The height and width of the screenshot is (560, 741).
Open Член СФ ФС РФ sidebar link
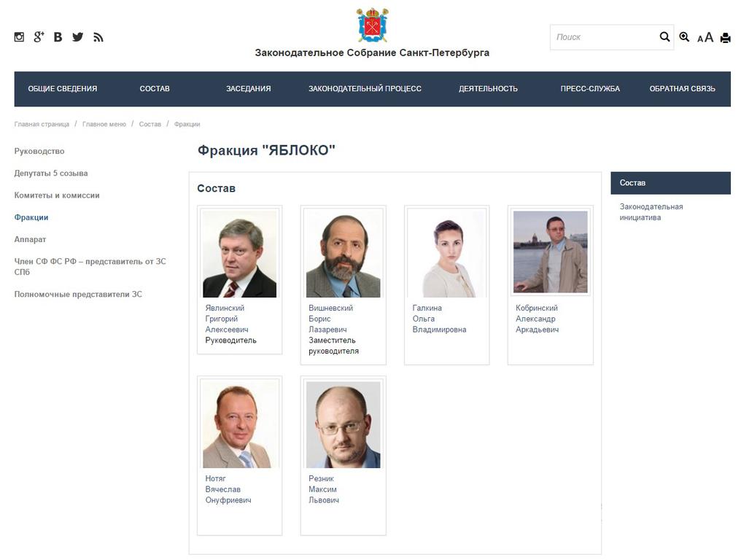(90, 267)
